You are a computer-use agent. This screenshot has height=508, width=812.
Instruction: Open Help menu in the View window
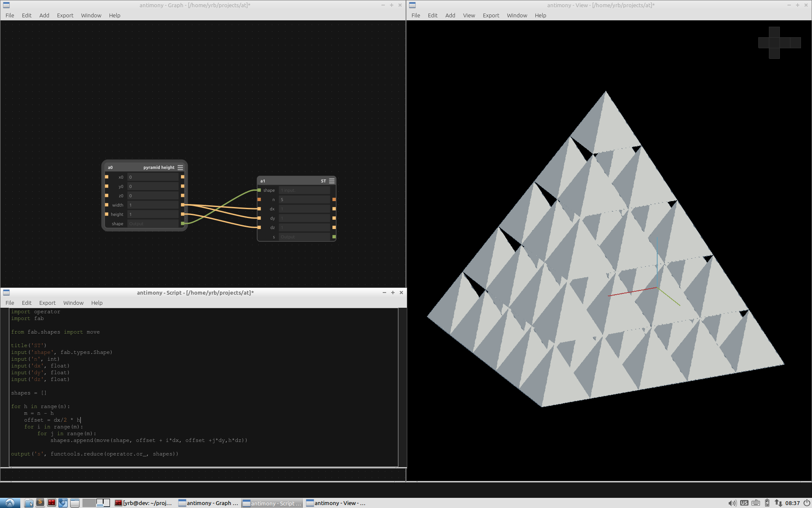point(540,15)
